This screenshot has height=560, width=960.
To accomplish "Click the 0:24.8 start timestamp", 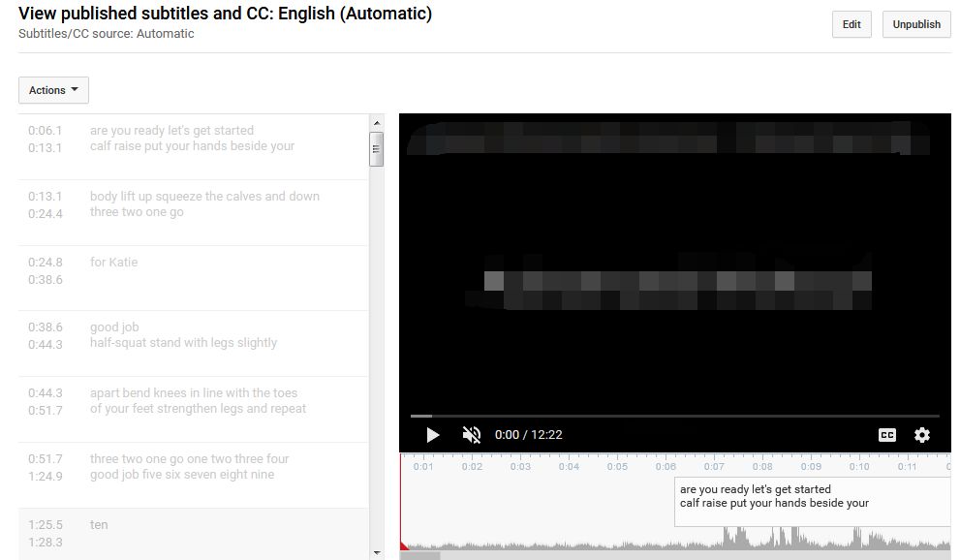I will coord(46,262).
